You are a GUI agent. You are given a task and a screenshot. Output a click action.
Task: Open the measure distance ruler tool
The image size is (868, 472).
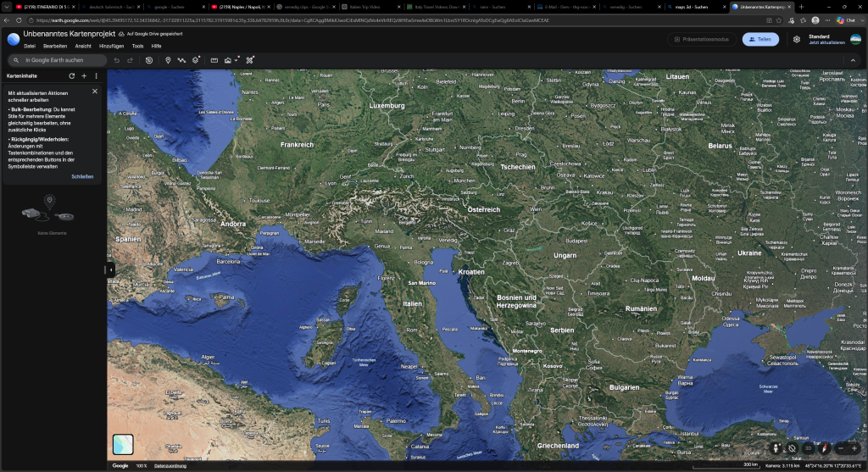tap(214, 60)
